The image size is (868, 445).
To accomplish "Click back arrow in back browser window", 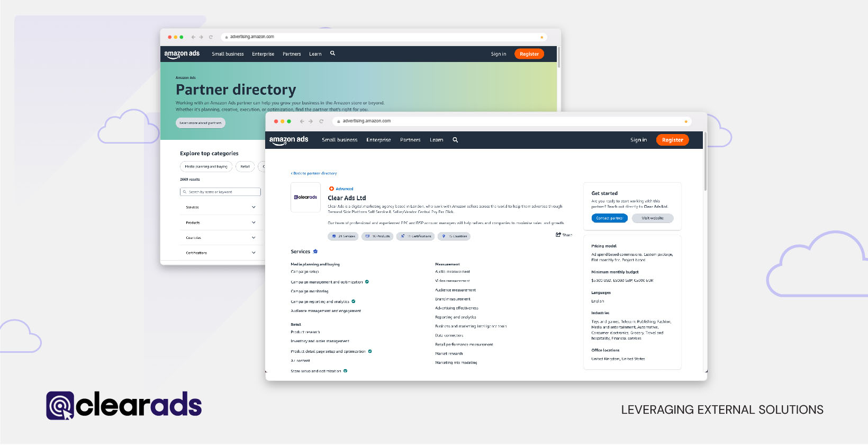I will [193, 37].
